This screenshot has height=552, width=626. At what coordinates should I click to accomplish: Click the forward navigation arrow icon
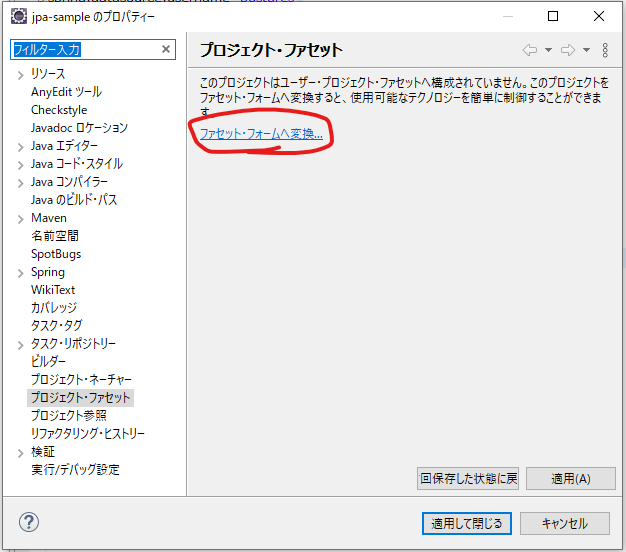(568, 50)
